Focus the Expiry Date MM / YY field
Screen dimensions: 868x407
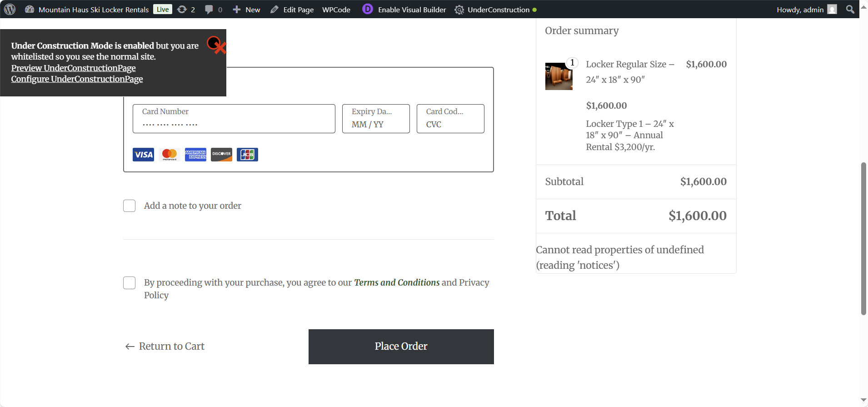(x=376, y=119)
